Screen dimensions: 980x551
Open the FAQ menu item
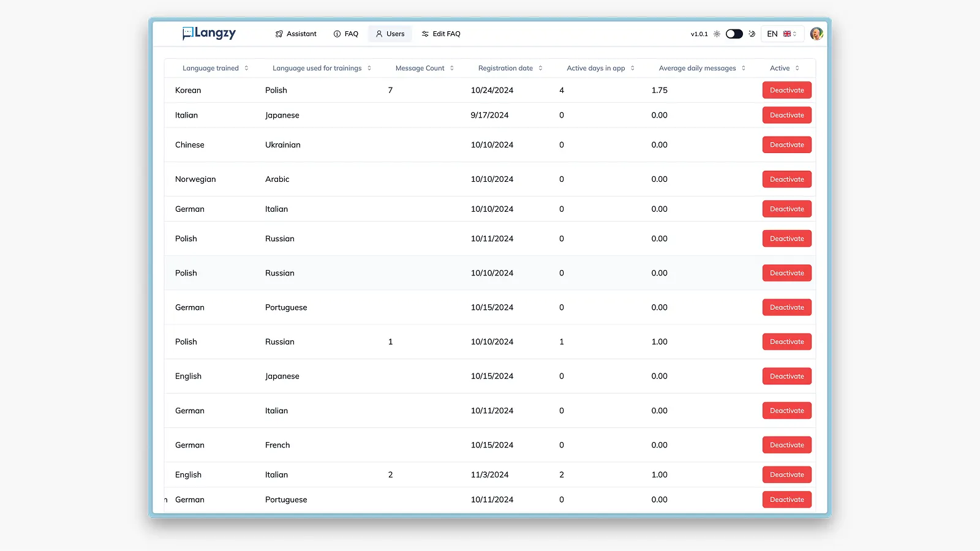[345, 34]
